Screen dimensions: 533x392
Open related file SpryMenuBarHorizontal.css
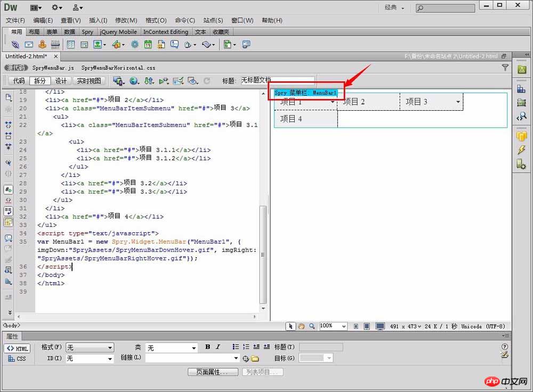(118, 68)
